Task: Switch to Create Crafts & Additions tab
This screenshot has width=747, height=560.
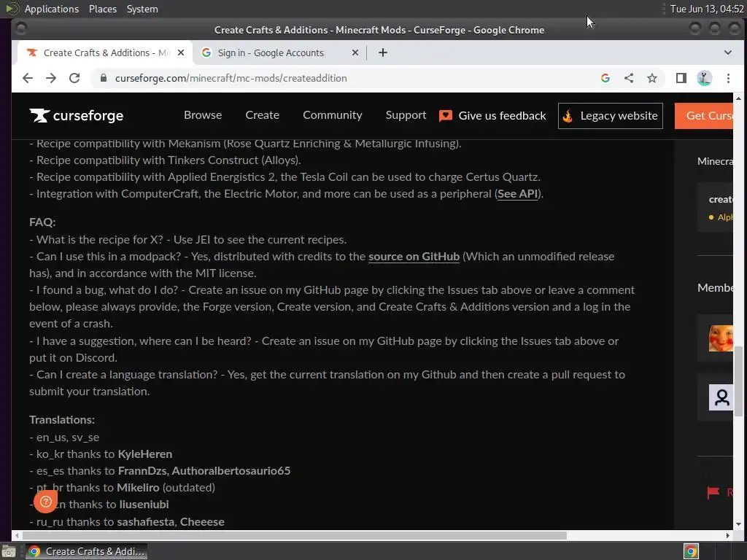Action: [105, 52]
